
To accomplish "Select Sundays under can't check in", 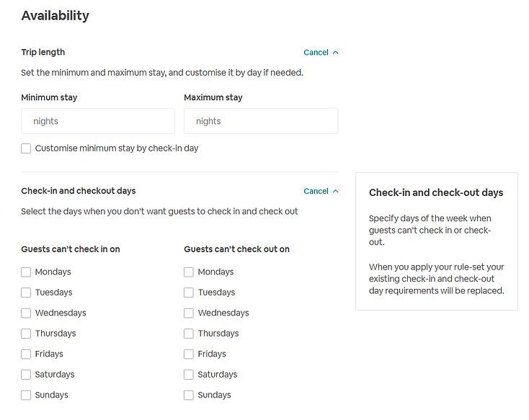I will tap(26, 396).
